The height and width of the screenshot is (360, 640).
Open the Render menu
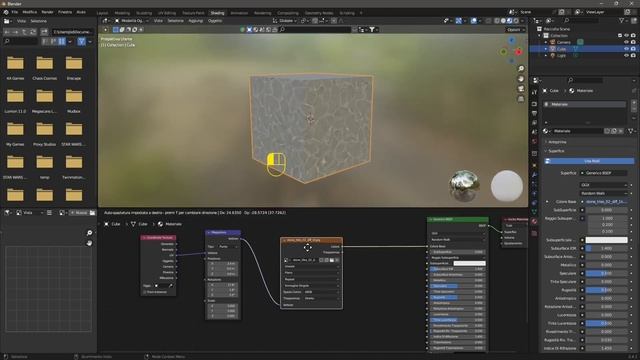point(47,12)
